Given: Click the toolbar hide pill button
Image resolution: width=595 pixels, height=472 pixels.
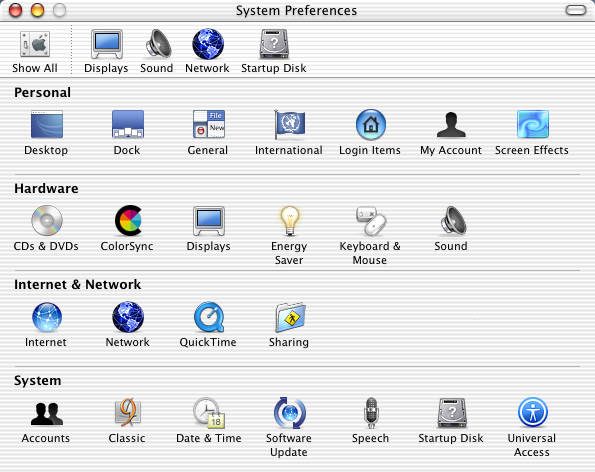Looking at the screenshot, I should pyautogui.click(x=576, y=10).
